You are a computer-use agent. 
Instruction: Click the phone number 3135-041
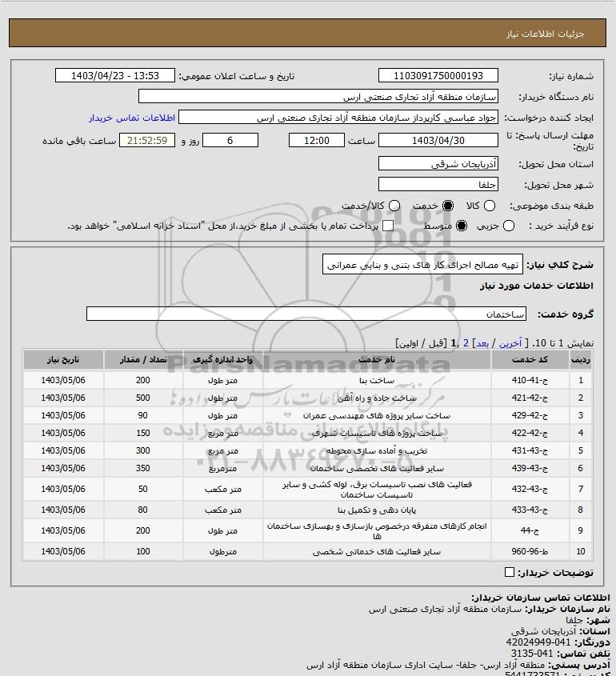(x=531, y=654)
